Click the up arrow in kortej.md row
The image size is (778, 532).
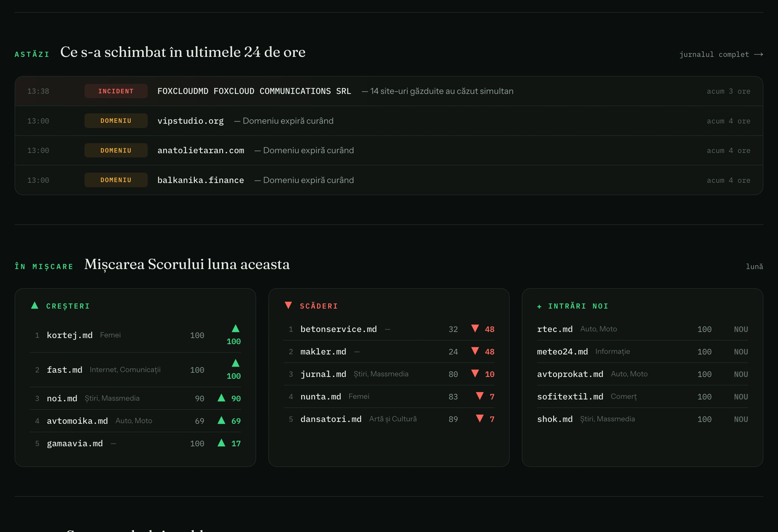(x=236, y=328)
